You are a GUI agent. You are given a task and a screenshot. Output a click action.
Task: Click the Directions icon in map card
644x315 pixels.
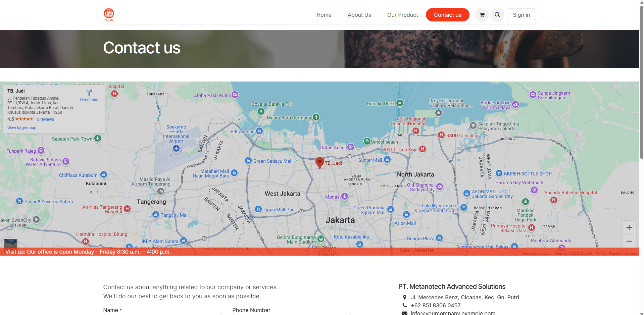pyautogui.click(x=89, y=93)
